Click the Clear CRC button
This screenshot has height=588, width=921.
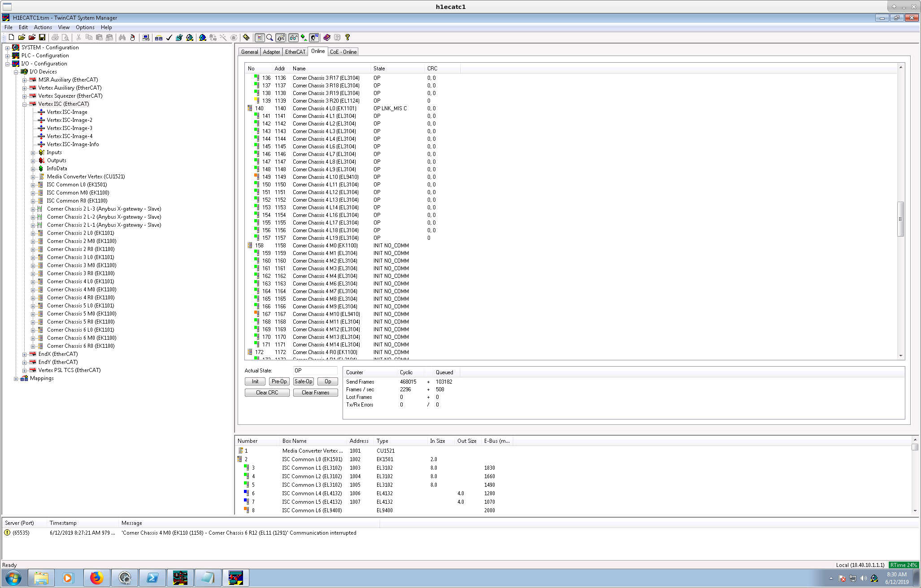pos(267,393)
